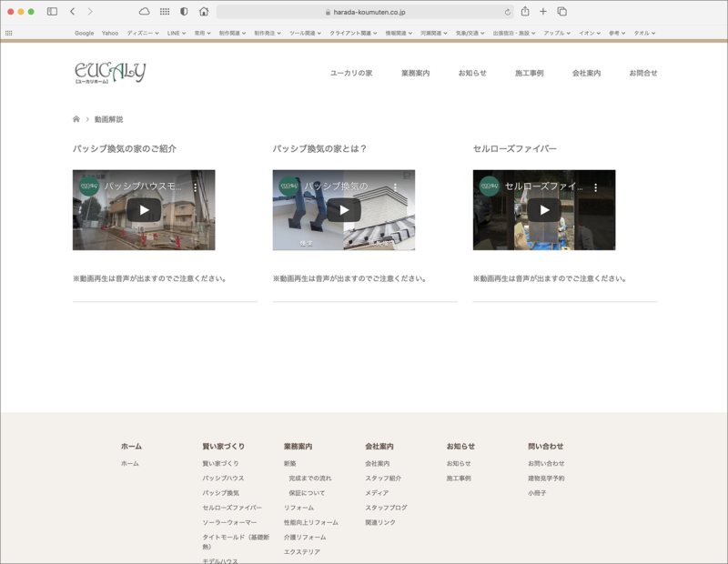
Task: Expand the ツール関連 bookmark folder
Action: [305, 33]
